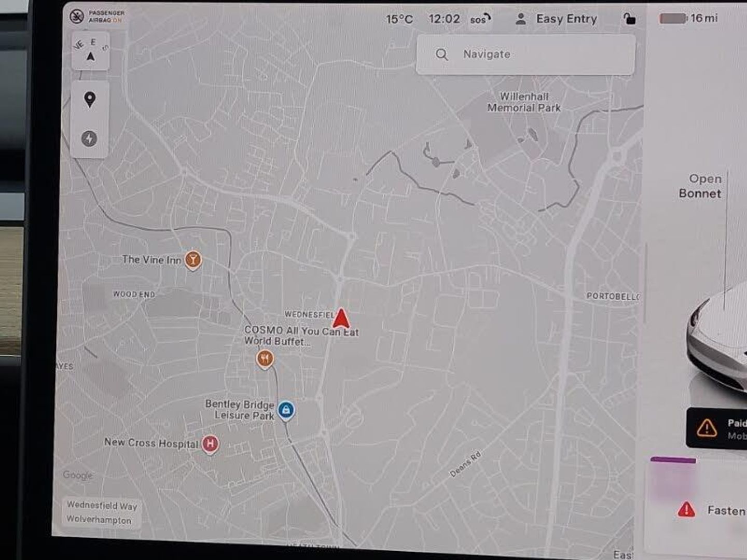
Task: Tap the red vehicle position arrow
Action: click(x=341, y=318)
